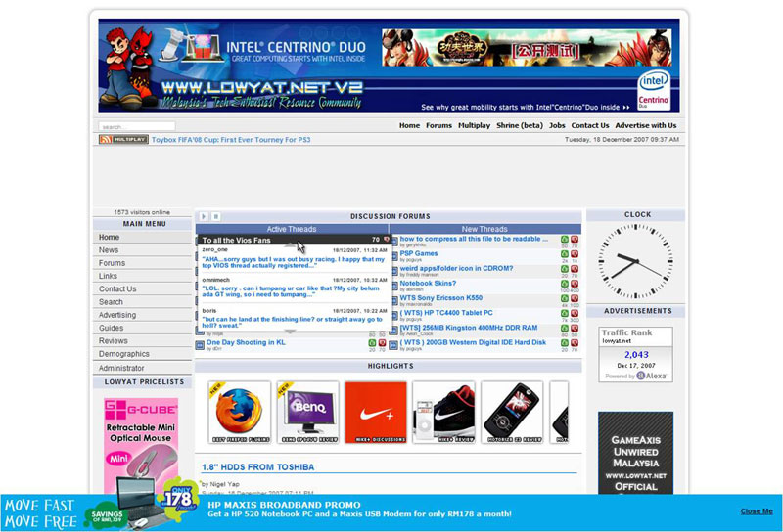
Task: Select Demographics in Main Menu sidebar
Action: 142,354
